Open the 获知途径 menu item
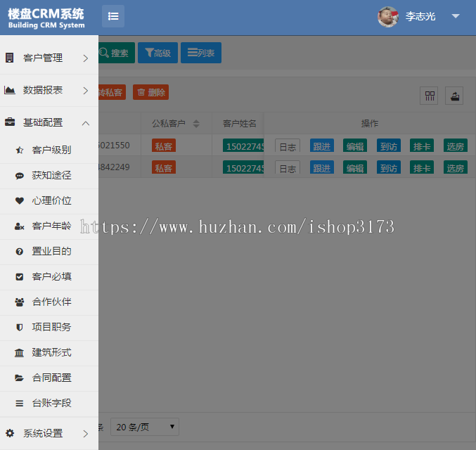476x450 pixels. click(49, 176)
